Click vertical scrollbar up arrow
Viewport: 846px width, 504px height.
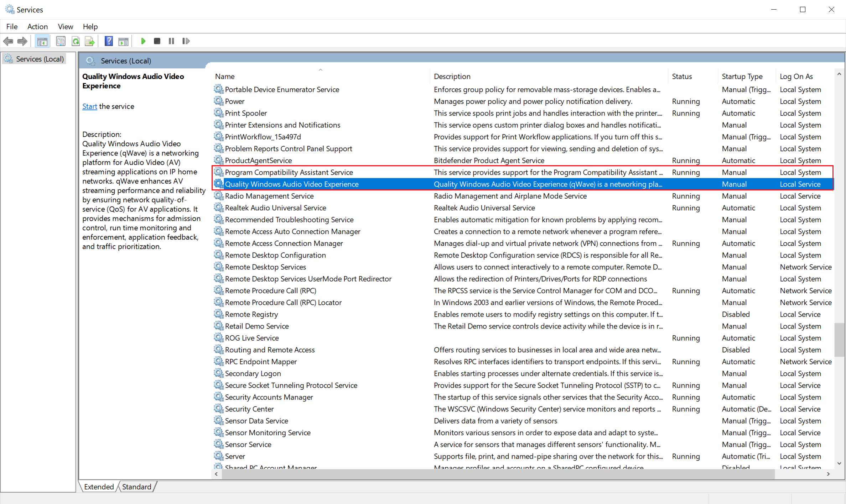coord(839,74)
